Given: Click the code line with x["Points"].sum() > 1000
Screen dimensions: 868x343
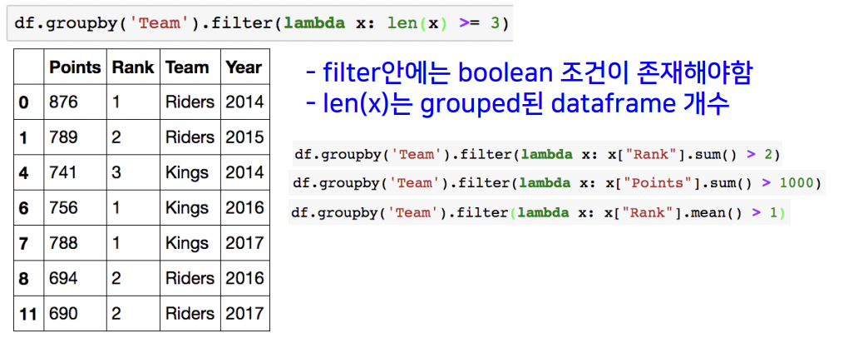Looking at the screenshot, I should click(557, 183).
